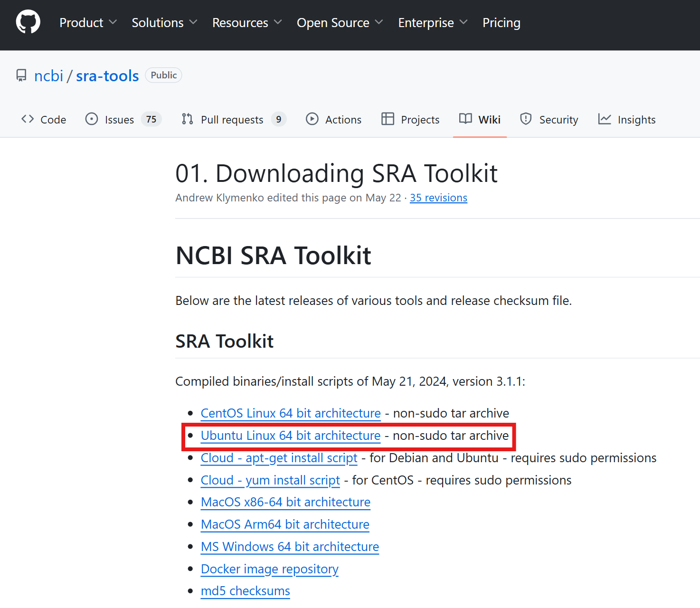Go to the Actions tab

click(334, 119)
